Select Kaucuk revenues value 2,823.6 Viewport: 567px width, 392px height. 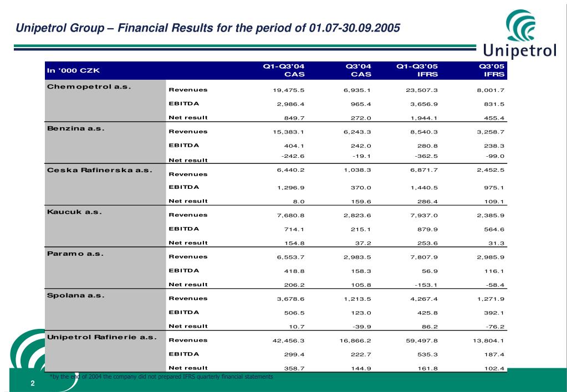click(x=357, y=215)
